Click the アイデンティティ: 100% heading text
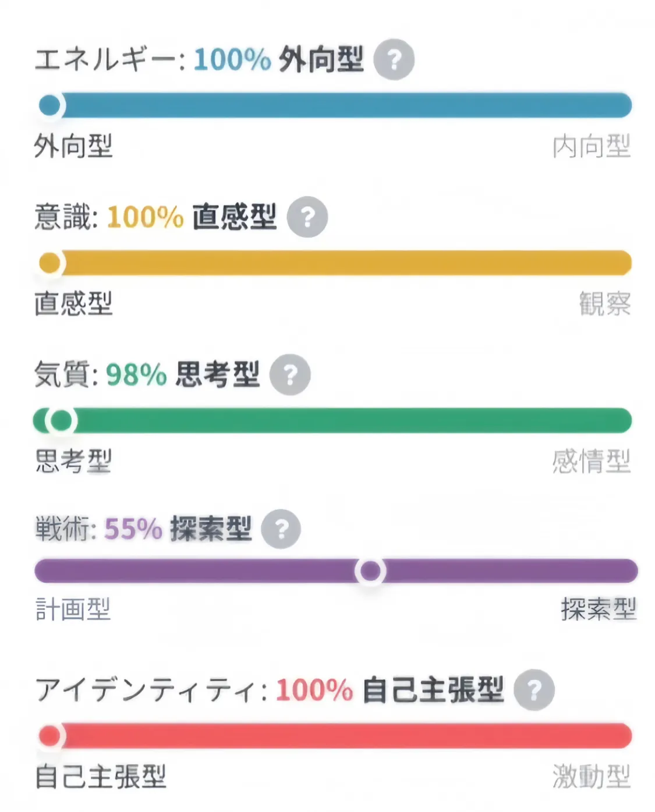The height and width of the screenshot is (812, 655). pyautogui.click(x=194, y=690)
